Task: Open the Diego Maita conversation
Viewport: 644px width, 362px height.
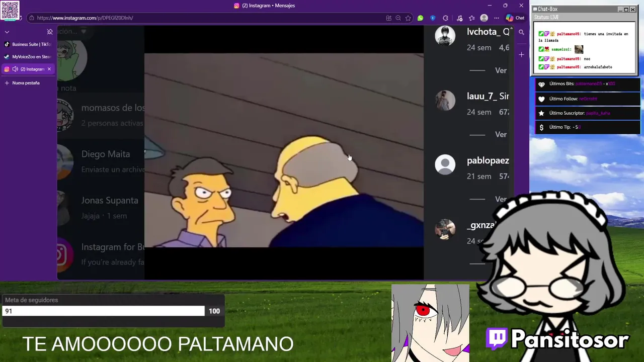Action: [101, 161]
